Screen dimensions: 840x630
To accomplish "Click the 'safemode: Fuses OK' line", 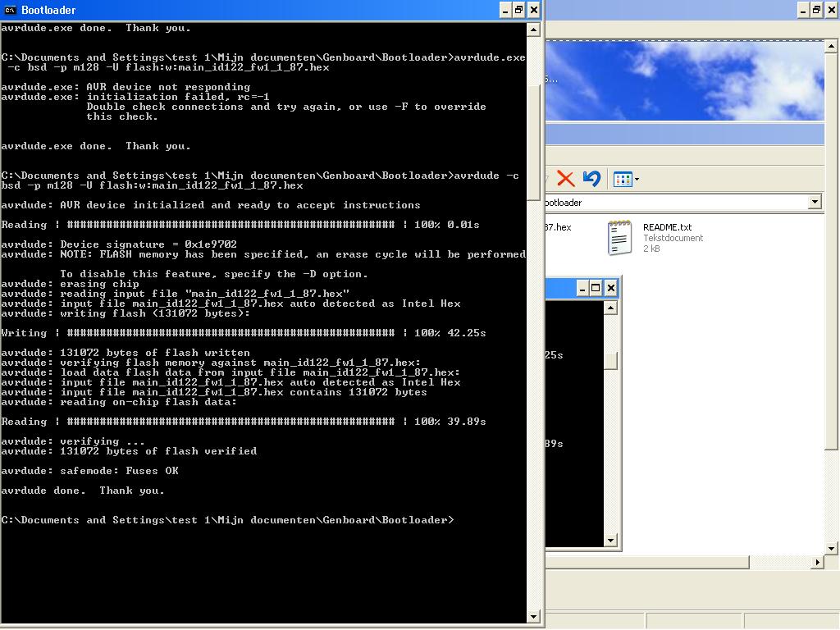I will pos(89,471).
